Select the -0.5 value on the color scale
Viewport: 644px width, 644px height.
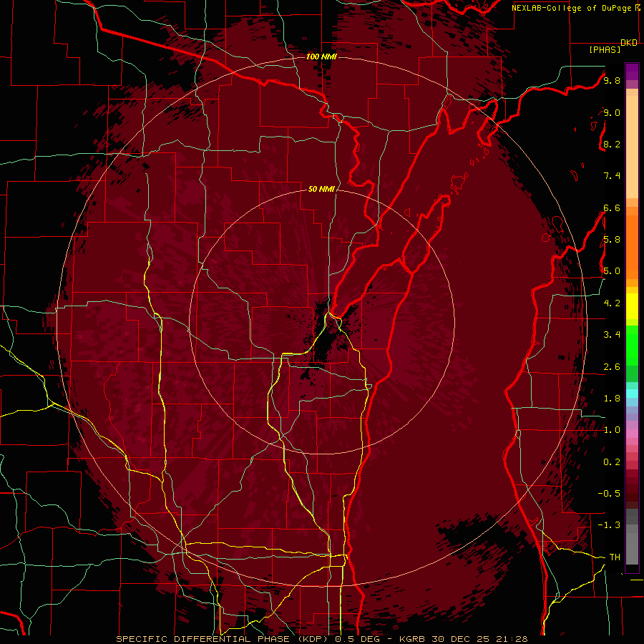(609, 494)
